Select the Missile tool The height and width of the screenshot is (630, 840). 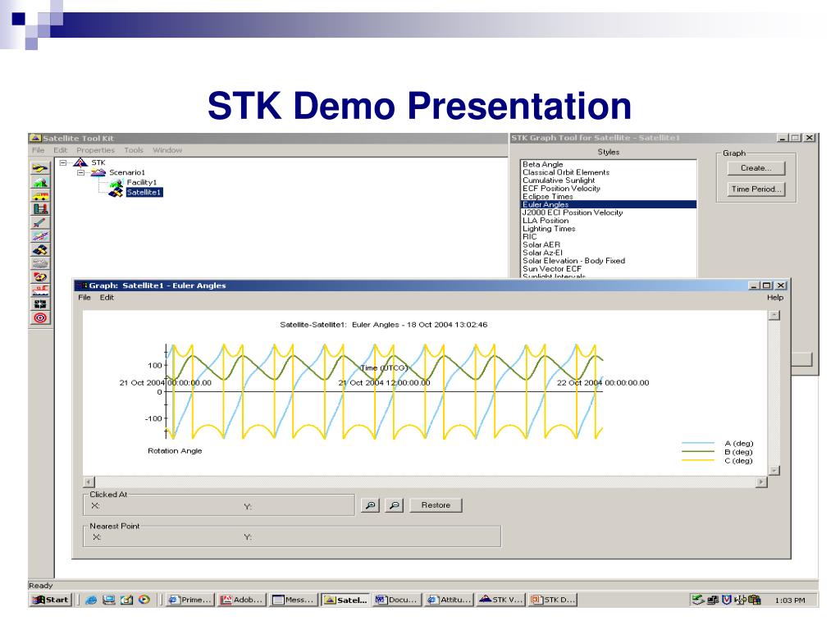(x=40, y=223)
